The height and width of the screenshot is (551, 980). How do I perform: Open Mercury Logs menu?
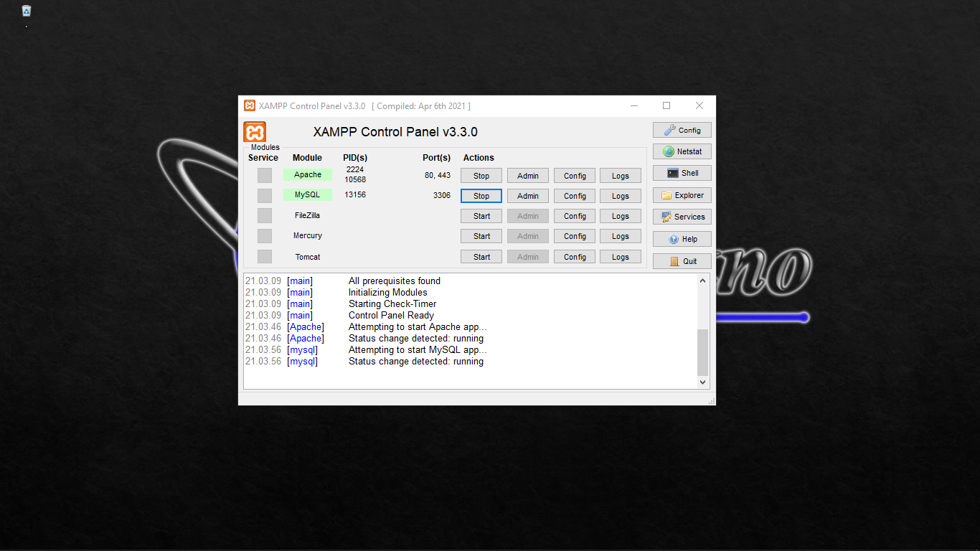pyautogui.click(x=621, y=236)
